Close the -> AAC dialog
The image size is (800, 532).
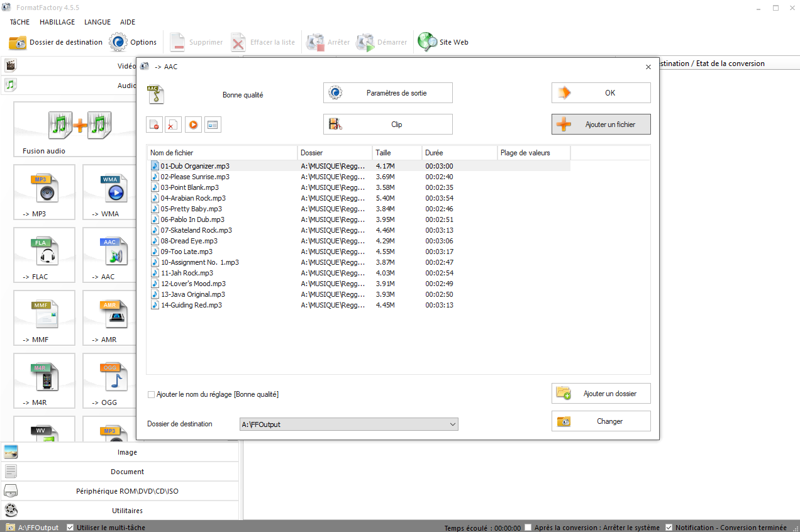(x=648, y=67)
